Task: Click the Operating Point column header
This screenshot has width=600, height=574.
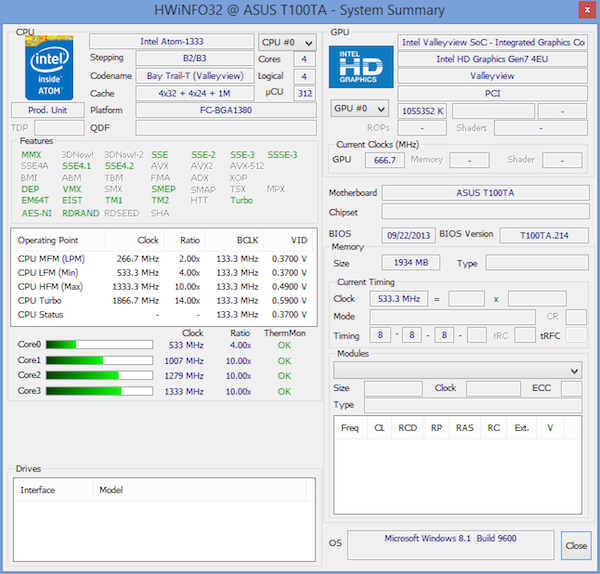Action: 59,240
